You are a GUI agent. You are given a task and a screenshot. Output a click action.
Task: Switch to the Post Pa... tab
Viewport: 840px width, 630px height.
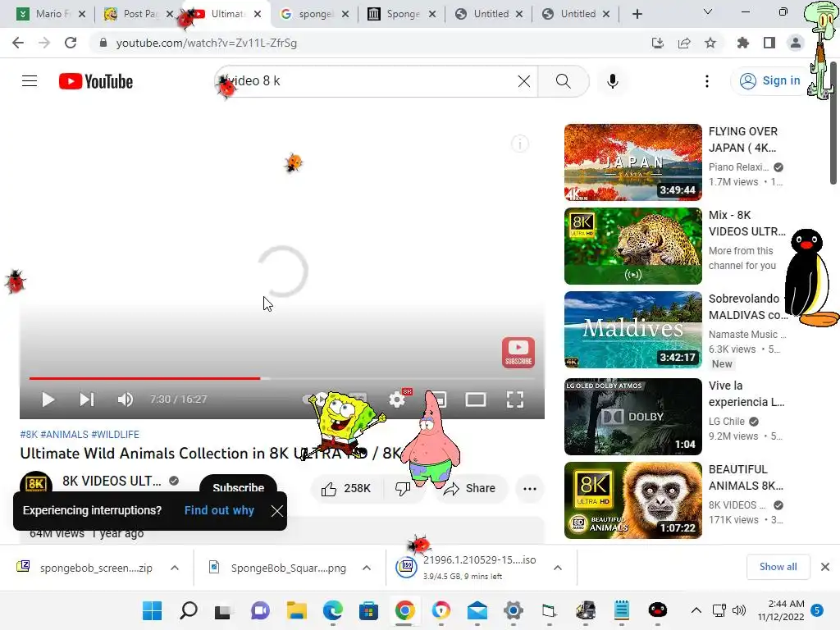[138, 14]
